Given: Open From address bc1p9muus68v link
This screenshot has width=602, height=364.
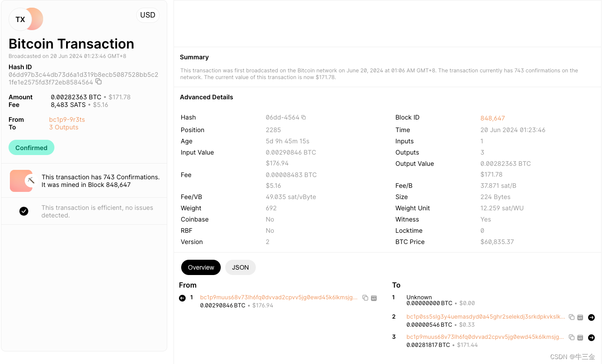Looking at the screenshot, I should 279,297.
